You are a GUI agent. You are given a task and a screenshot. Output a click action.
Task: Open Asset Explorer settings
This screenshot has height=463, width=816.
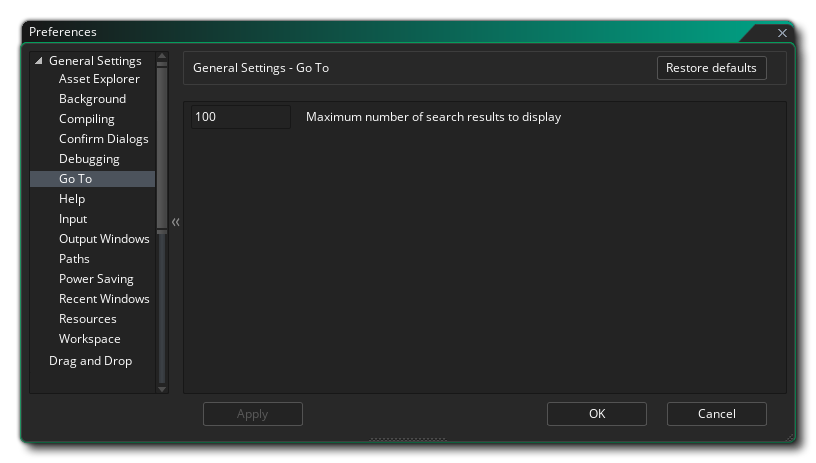99,79
